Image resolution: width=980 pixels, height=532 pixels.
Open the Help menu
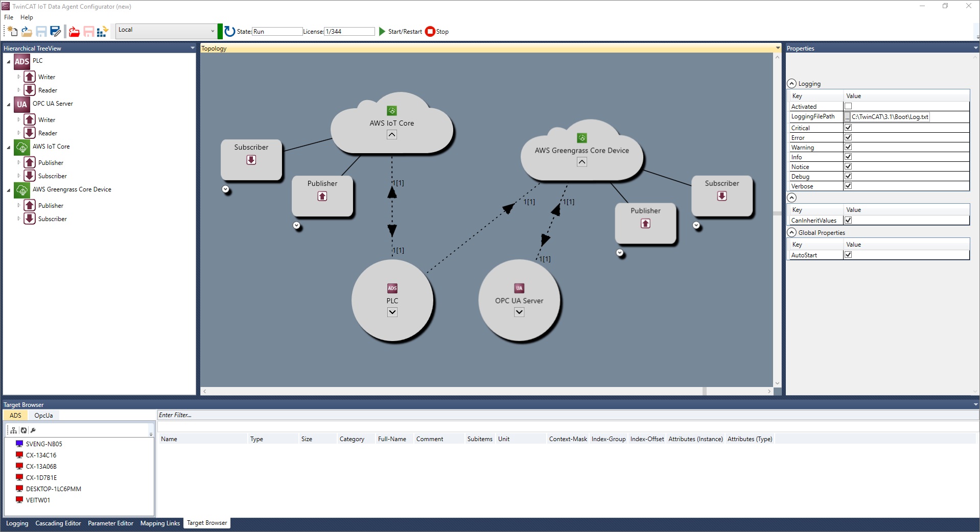point(27,17)
